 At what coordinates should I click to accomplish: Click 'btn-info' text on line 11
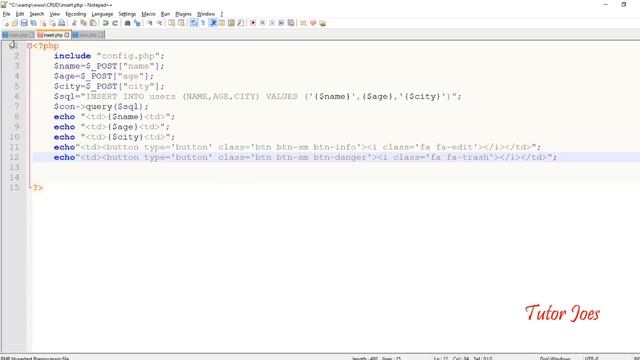pos(335,147)
